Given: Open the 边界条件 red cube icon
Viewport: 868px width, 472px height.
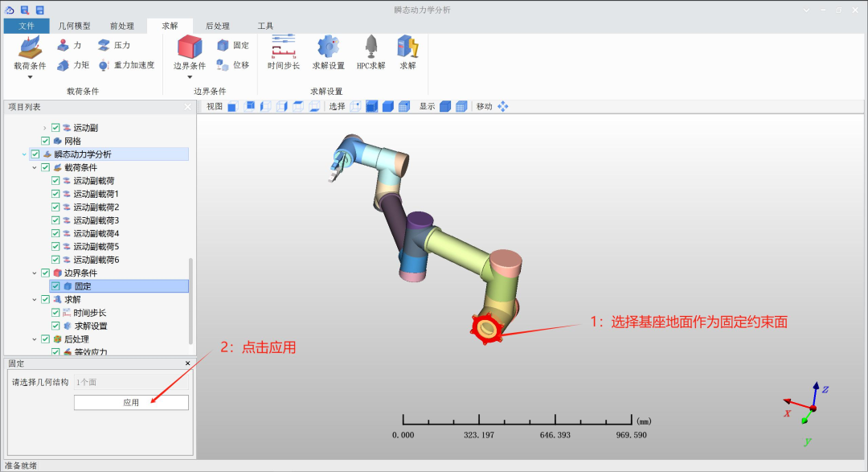Looking at the screenshot, I should (190, 47).
